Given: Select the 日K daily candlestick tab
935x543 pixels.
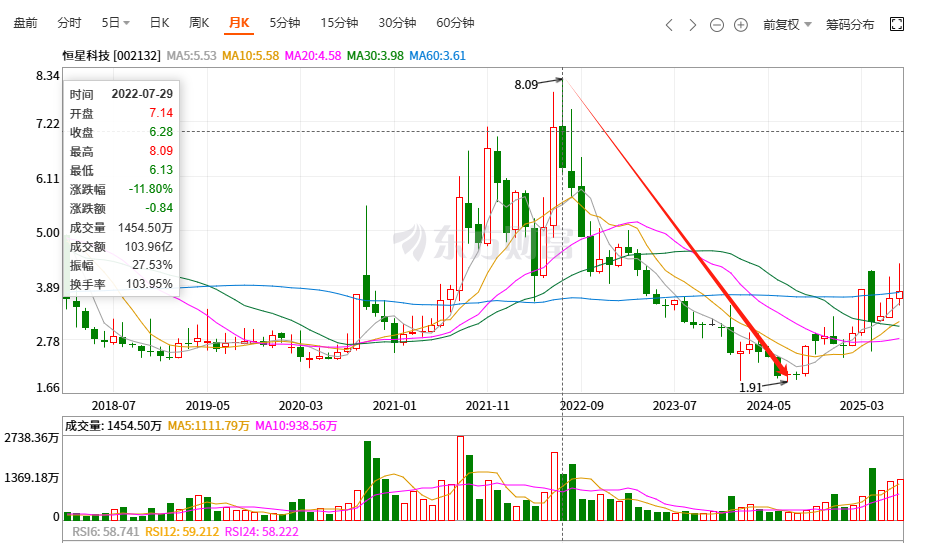Looking at the screenshot, I should click(159, 23).
